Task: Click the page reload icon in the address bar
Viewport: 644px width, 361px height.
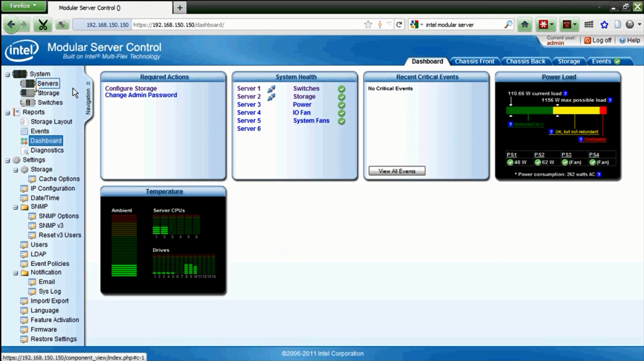Action: point(399,25)
